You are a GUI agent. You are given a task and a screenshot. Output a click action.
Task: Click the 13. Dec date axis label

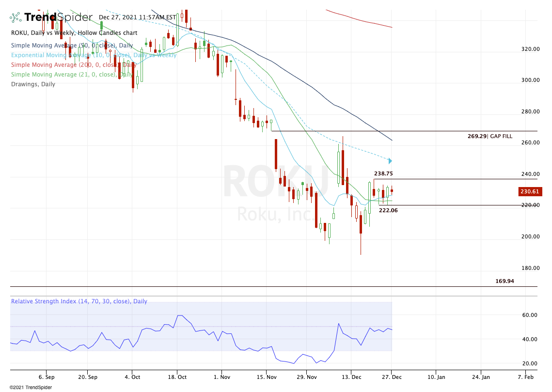pos(351,377)
